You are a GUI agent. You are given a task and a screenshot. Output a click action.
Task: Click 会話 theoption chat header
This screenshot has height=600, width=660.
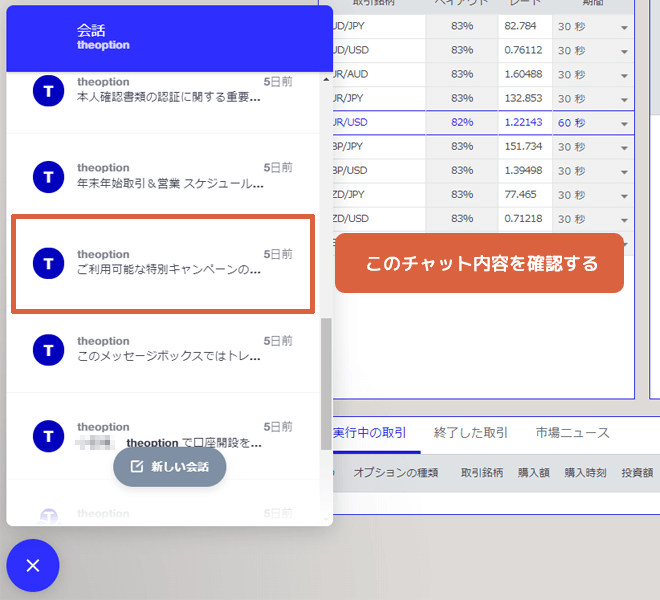pos(170,38)
